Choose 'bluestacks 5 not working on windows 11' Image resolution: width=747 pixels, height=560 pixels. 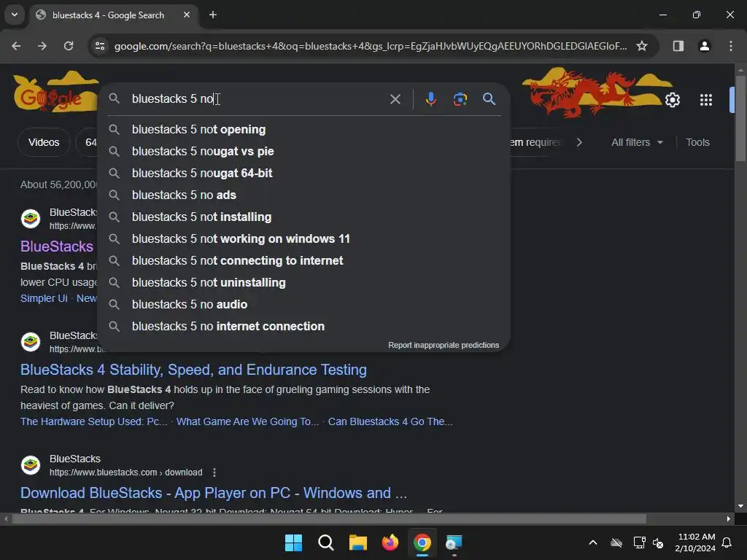(304, 239)
